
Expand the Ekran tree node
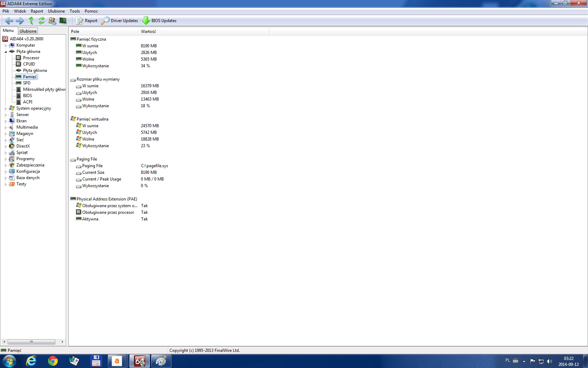(x=6, y=121)
